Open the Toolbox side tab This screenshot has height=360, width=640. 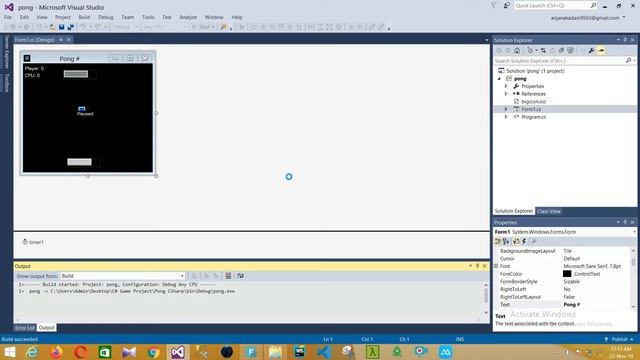[6, 83]
